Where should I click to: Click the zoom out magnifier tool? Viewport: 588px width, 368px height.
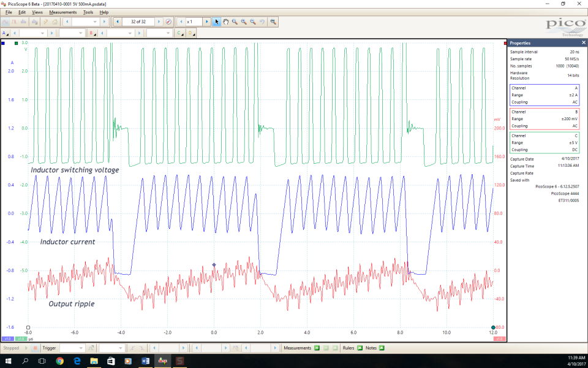(253, 21)
